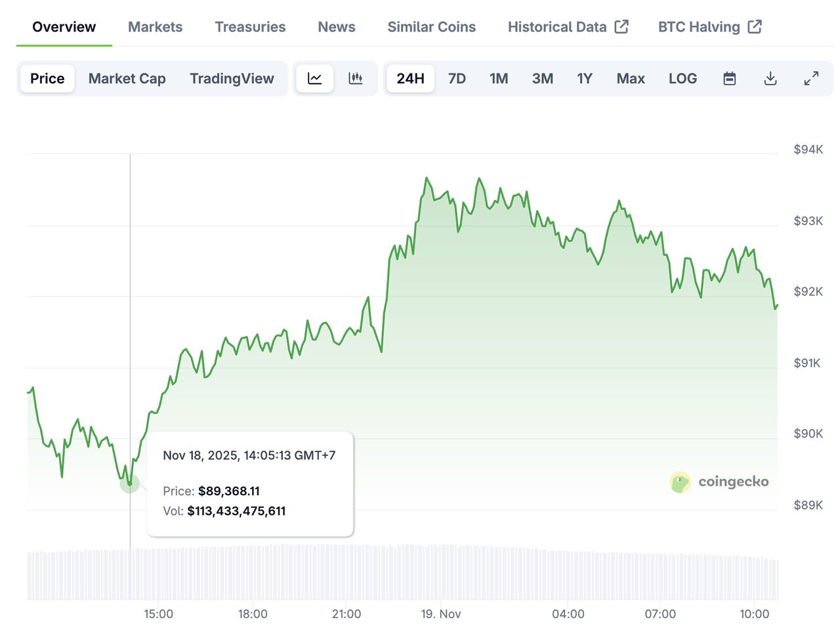Screen dimensions: 840x635
Task: Open the Treasuries tab
Action: (250, 27)
